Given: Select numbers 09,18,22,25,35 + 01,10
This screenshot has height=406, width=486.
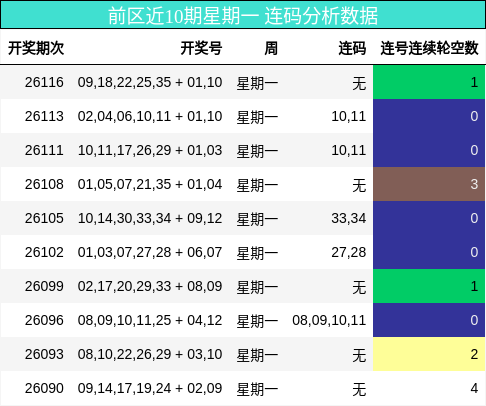Looking at the screenshot, I should [150, 82].
